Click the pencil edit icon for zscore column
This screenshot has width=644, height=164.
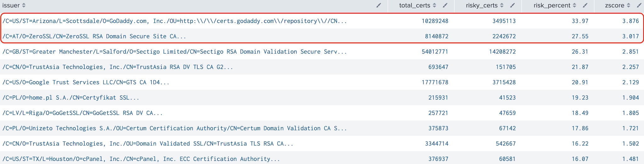(x=639, y=5)
